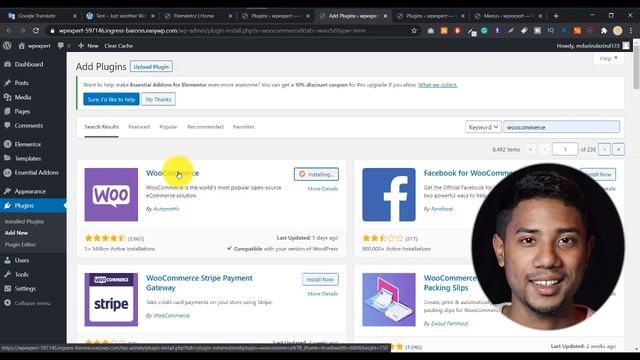Collapse the admin sidebar menu

coord(32,303)
